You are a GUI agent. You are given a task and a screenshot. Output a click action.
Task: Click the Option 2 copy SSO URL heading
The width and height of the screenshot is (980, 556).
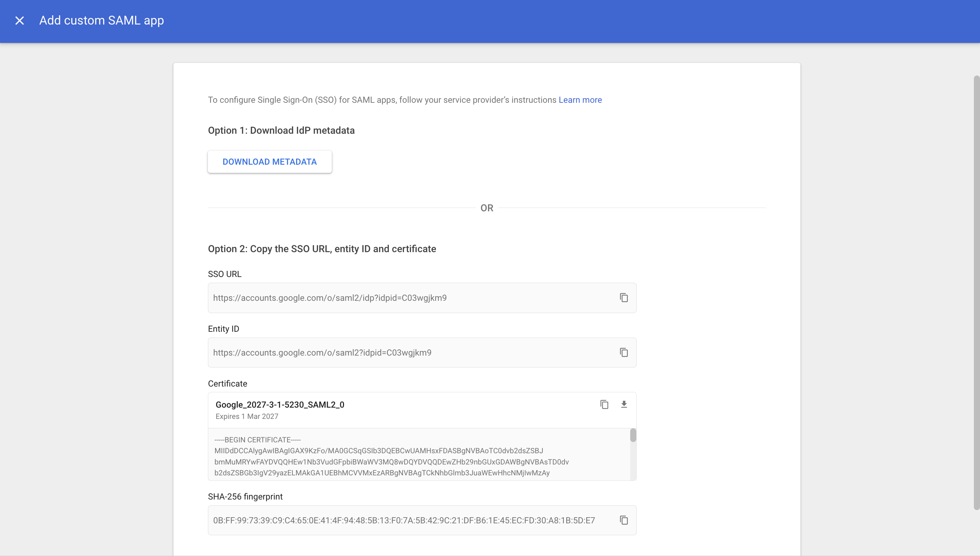coord(322,249)
